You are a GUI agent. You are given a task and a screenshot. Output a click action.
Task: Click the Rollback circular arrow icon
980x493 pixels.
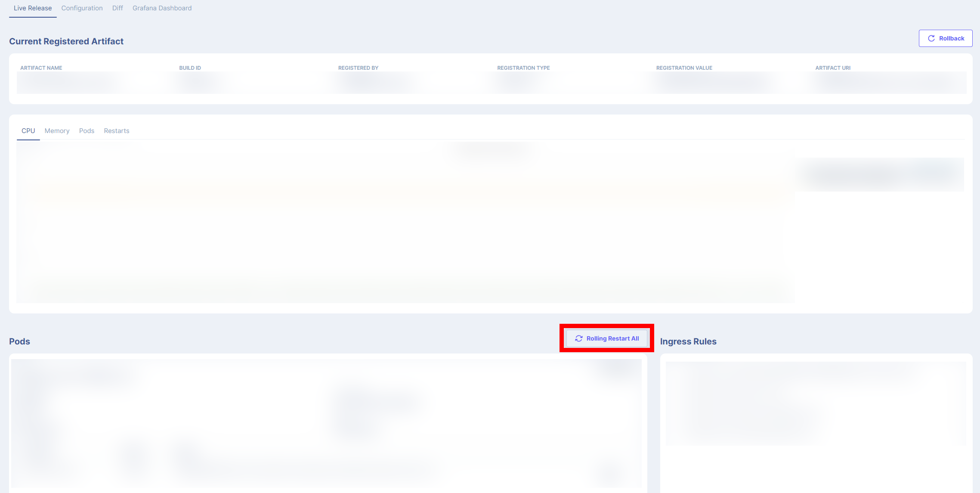pyautogui.click(x=931, y=38)
